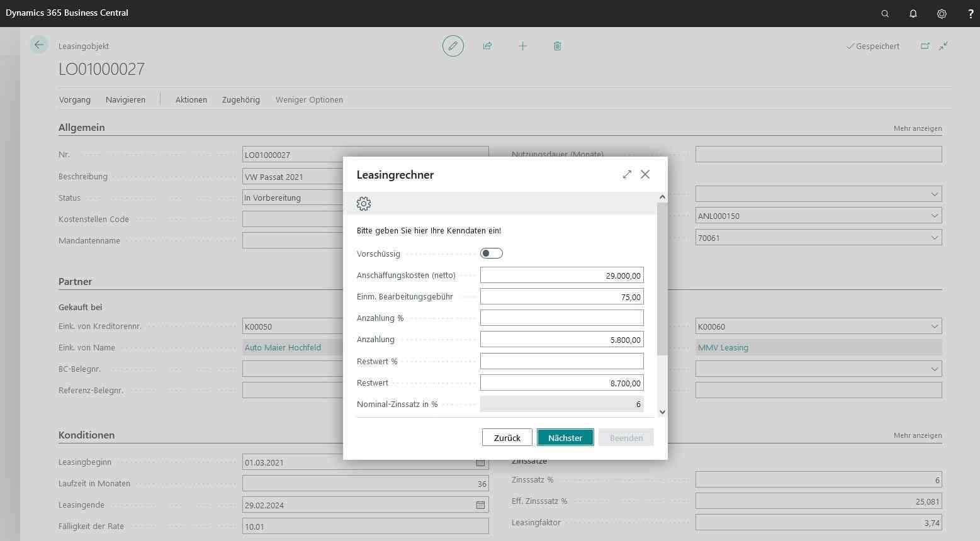Click the dialog scrollbar down arrow
The width and height of the screenshot is (980, 541).
pyautogui.click(x=662, y=412)
